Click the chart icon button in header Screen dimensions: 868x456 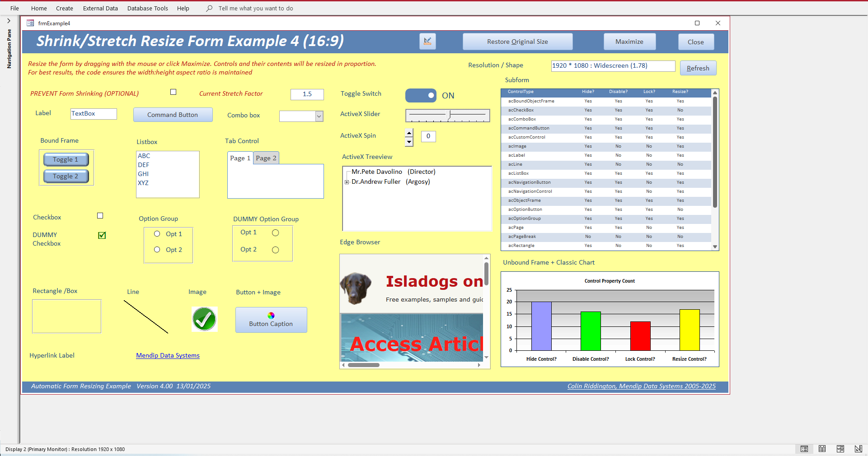[x=427, y=42]
